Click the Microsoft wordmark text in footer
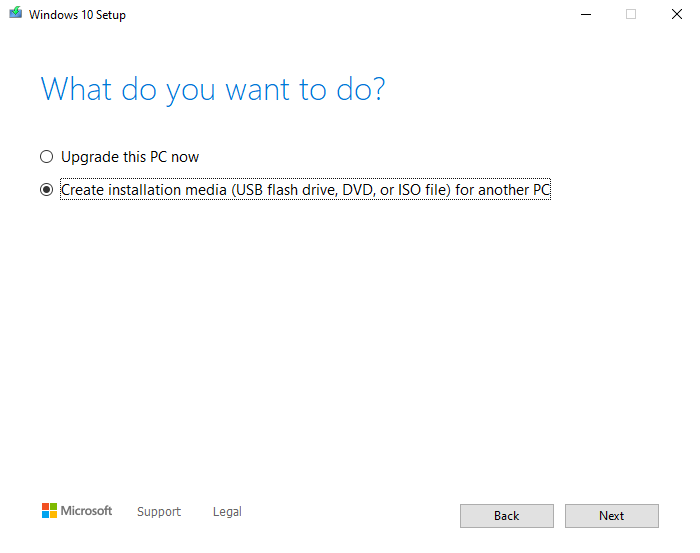The height and width of the screenshot is (553, 700). coord(86,511)
